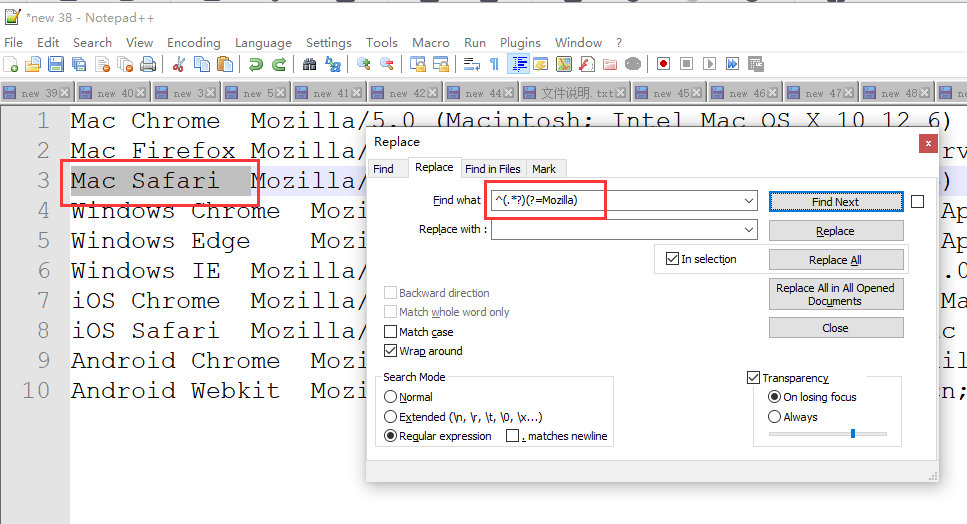Click the green Redo arrow
967x524 pixels.
279,64
